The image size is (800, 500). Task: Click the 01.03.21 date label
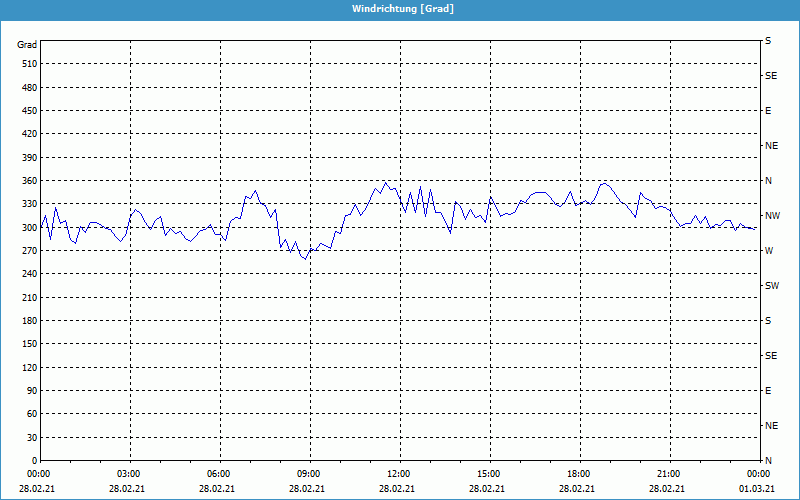755,489
